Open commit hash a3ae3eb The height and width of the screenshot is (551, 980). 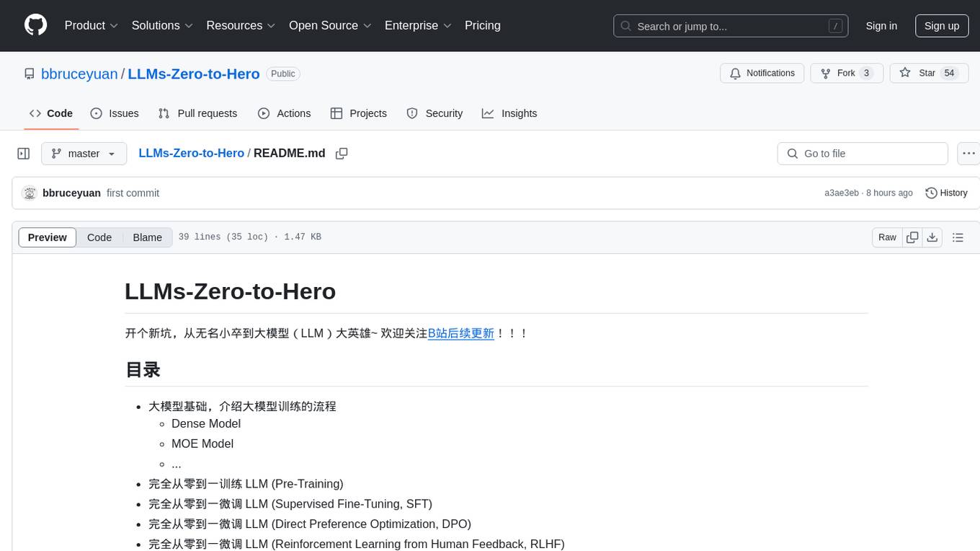[x=842, y=193]
